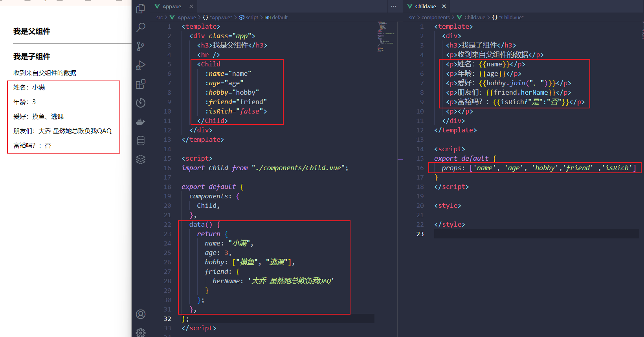The height and width of the screenshot is (337, 644).
Task: Close the Child.vue editor tab
Action: 444,6
